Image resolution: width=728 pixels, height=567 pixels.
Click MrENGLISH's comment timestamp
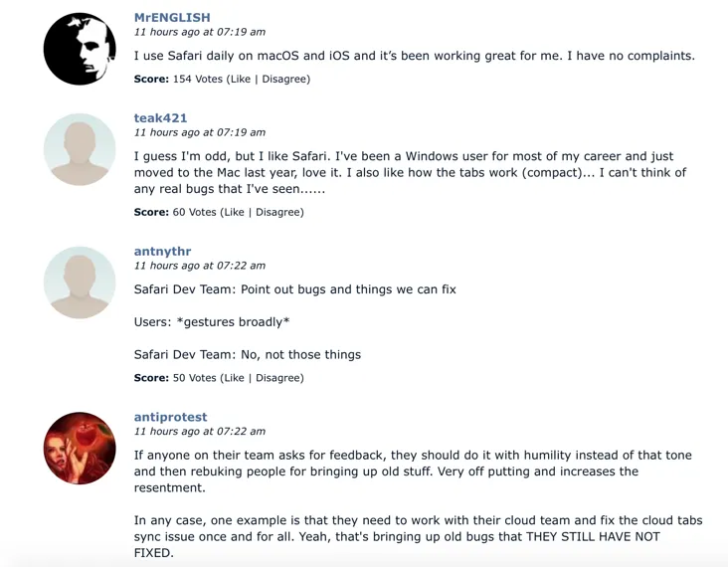tap(199, 32)
